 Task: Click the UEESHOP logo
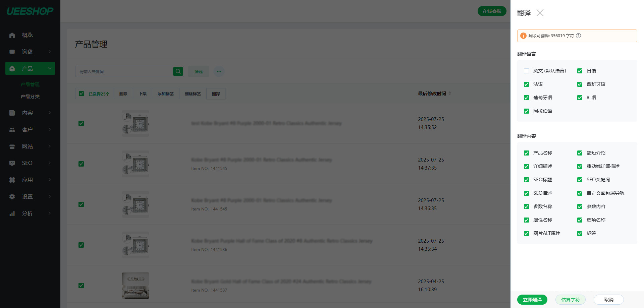[30, 11]
